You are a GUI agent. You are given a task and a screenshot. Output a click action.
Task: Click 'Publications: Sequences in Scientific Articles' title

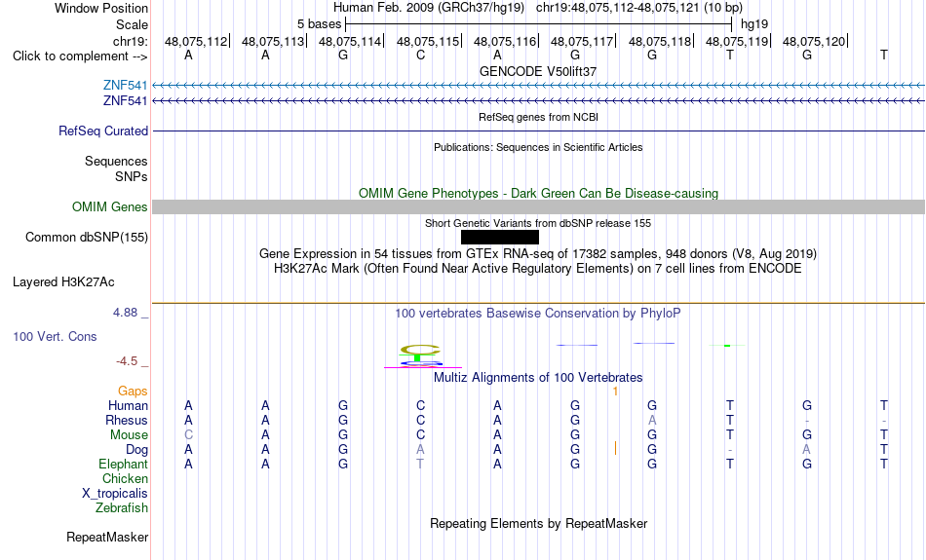[538, 147]
